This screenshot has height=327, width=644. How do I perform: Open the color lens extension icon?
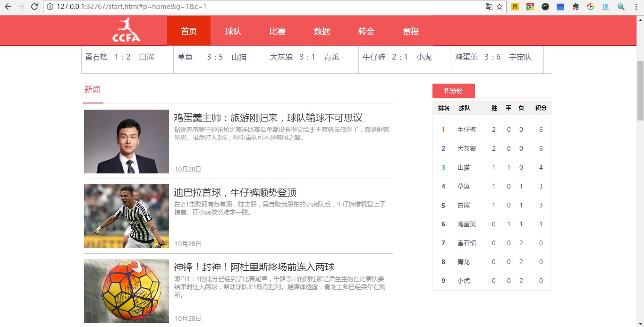[545, 7]
